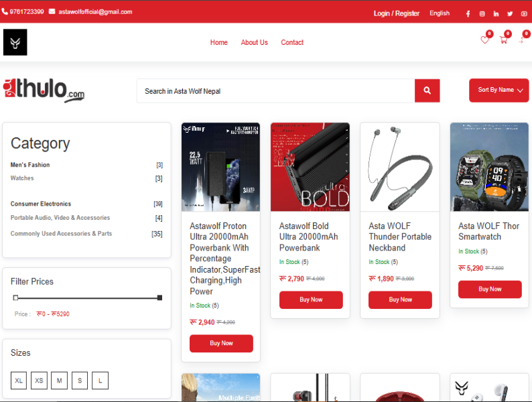Select size XL filter box

pyautogui.click(x=19, y=381)
